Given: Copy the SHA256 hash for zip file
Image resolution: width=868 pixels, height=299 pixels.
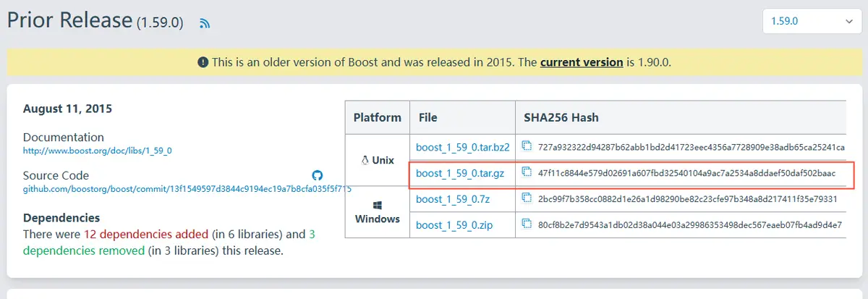Looking at the screenshot, I should tap(527, 224).
